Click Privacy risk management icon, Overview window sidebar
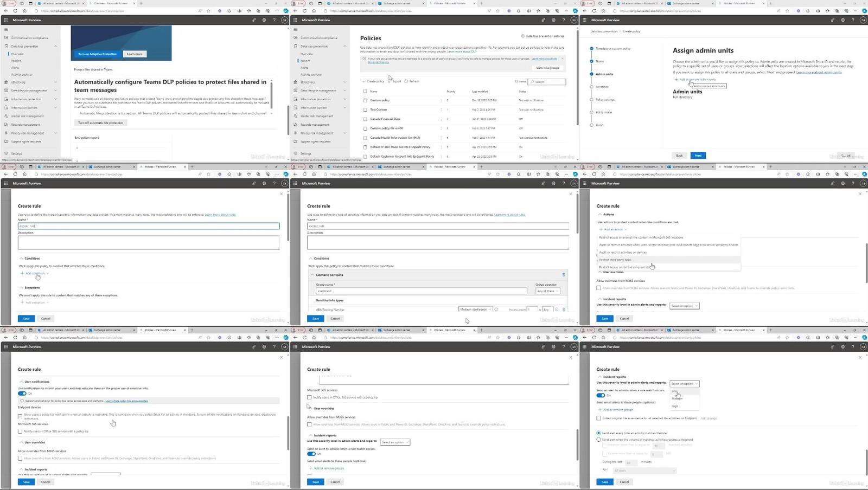The width and height of the screenshot is (868, 490). (x=6, y=133)
